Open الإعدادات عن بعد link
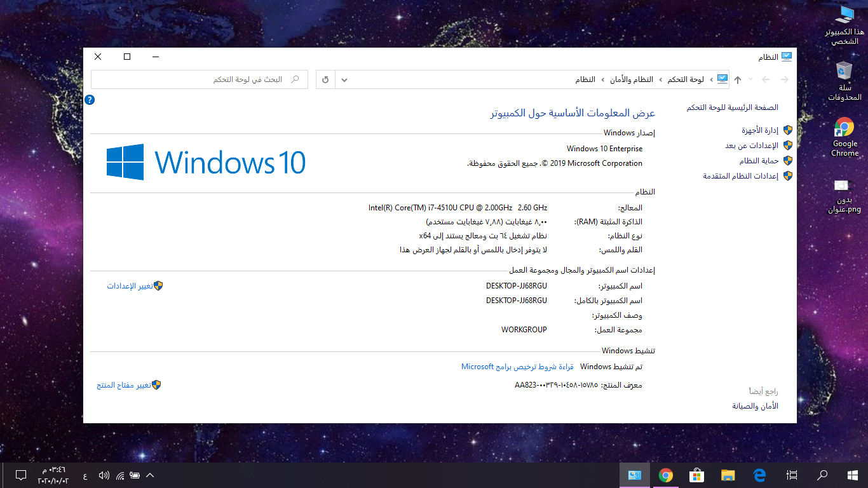Image resolution: width=868 pixels, height=488 pixels. [x=752, y=146]
